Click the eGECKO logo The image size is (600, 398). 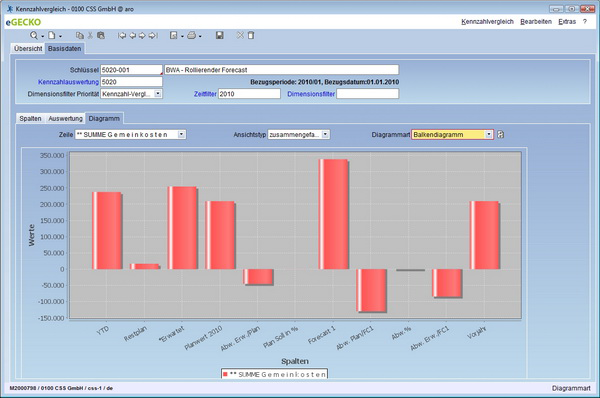tap(23, 22)
